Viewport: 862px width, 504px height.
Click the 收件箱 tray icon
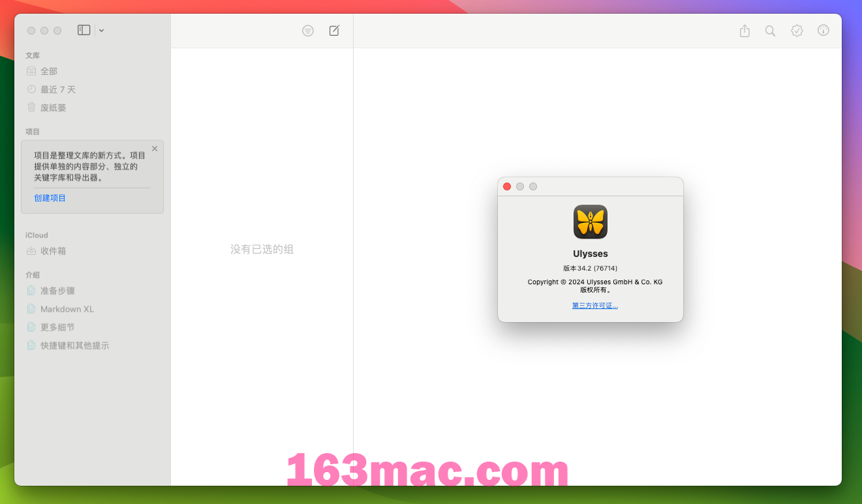click(x=31, y=251)
